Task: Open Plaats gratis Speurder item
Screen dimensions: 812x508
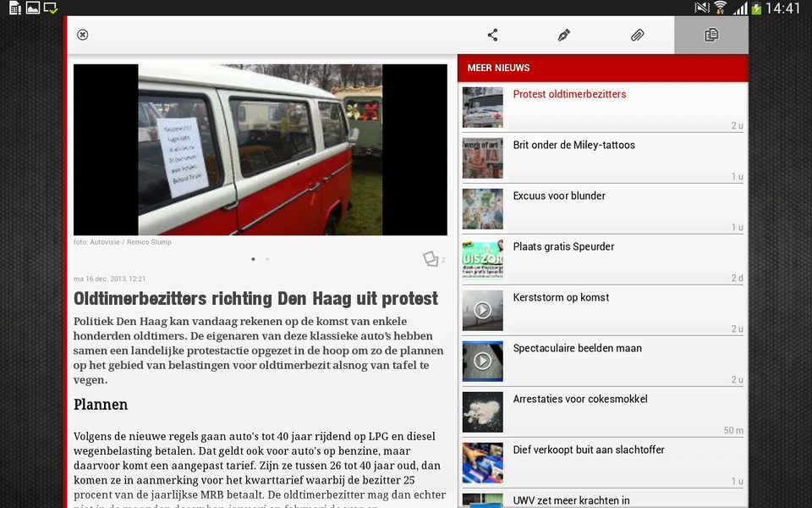Action: click(x=603, y=260)
